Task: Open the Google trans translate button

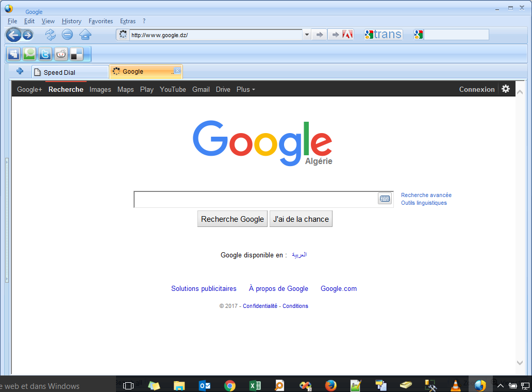Action: [384, 34]
